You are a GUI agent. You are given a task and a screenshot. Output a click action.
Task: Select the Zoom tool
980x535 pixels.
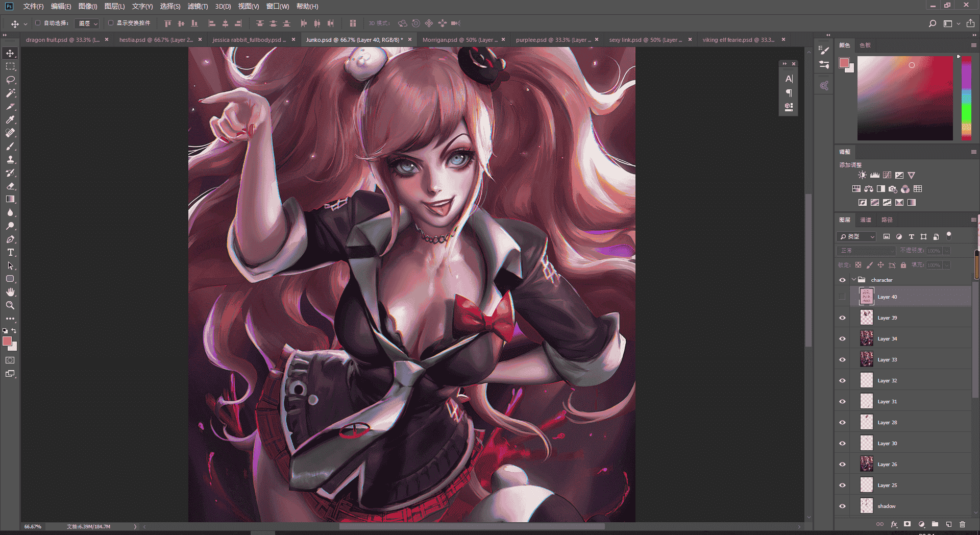pyautogui.click(x=10, y=305)
